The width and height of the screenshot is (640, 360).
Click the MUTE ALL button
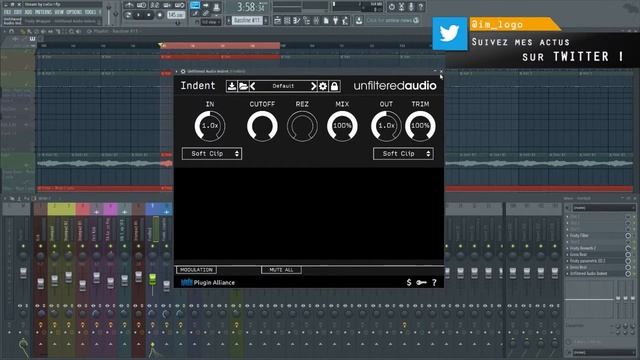pyautogui.click(x=281, y=270)
